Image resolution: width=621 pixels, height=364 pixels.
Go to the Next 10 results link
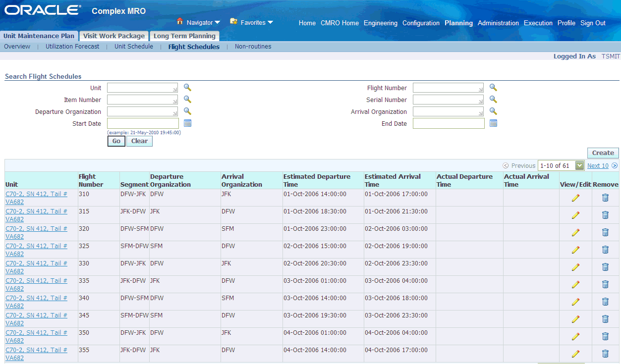point(598,166)
